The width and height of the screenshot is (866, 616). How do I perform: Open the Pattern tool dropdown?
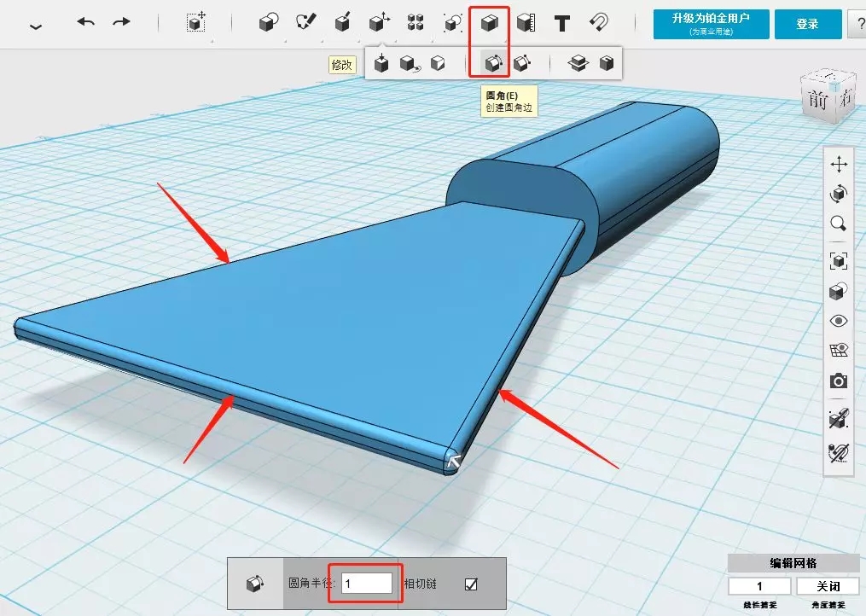(x=416, y=23)
